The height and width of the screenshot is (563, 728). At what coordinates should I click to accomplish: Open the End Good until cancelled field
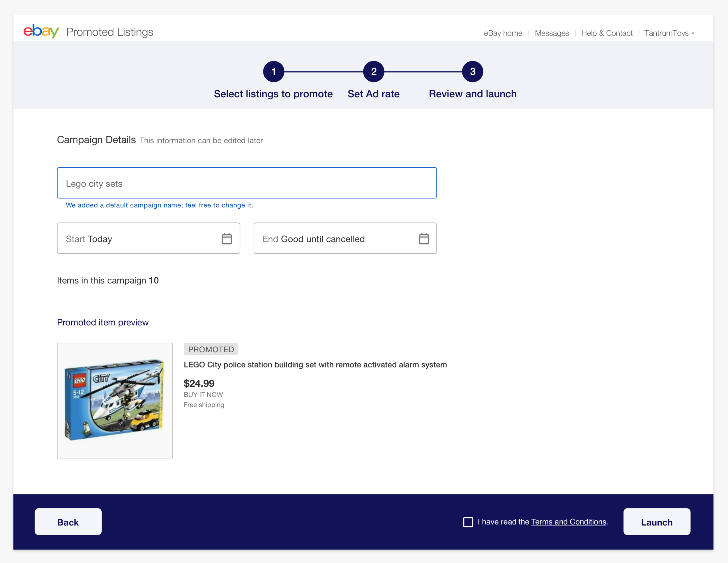pyautogui.click(x=333, y=239)
